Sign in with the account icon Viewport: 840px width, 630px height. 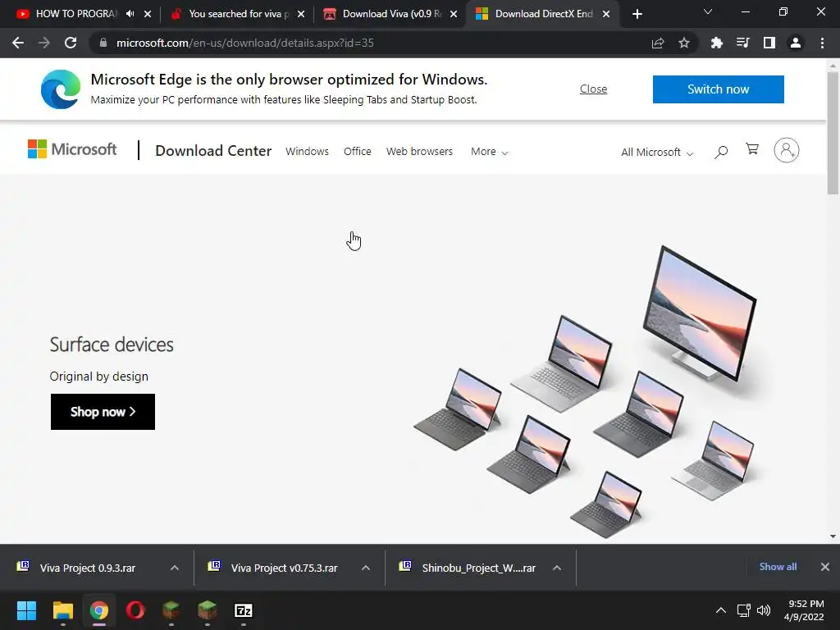[787, 150]
